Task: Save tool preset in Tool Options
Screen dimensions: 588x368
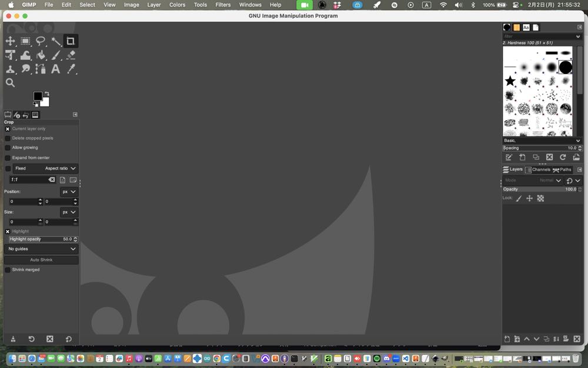Action: 13,339
